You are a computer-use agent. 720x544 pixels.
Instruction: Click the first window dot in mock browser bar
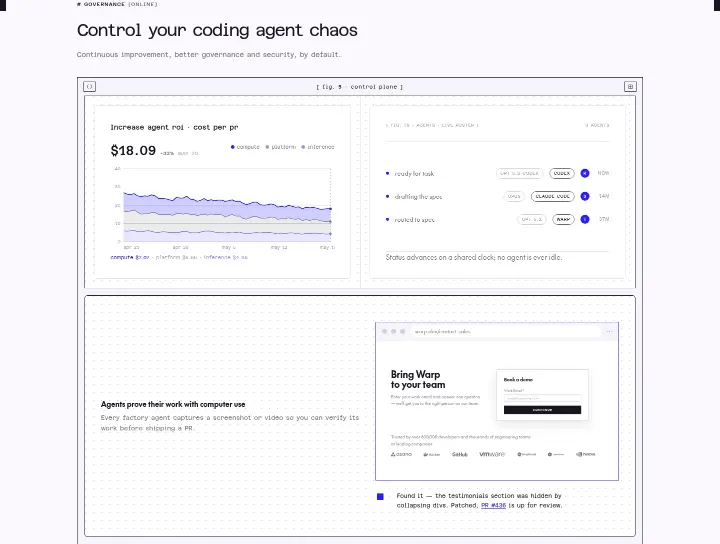click(x=384, y=331)
